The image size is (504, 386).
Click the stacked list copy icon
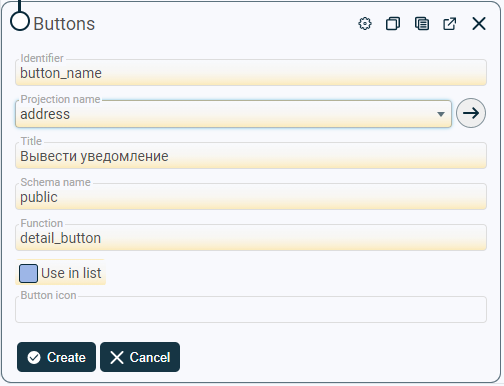[422, 24]
